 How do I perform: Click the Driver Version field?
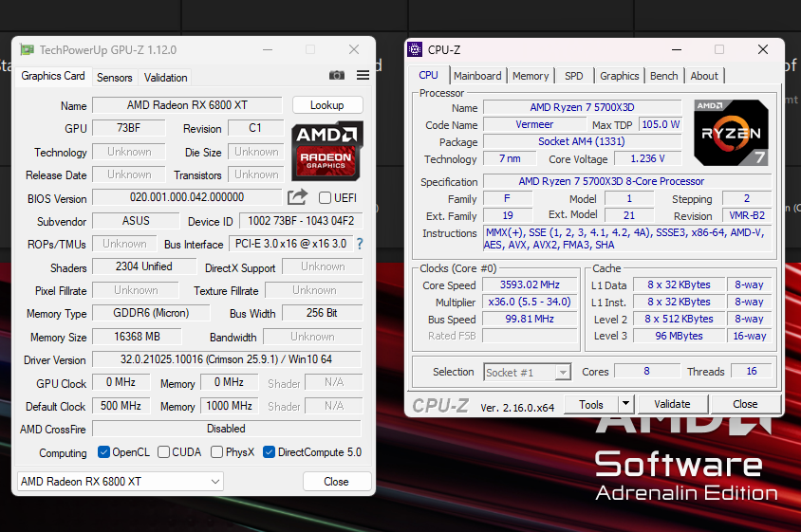click(x=226, y=359)
